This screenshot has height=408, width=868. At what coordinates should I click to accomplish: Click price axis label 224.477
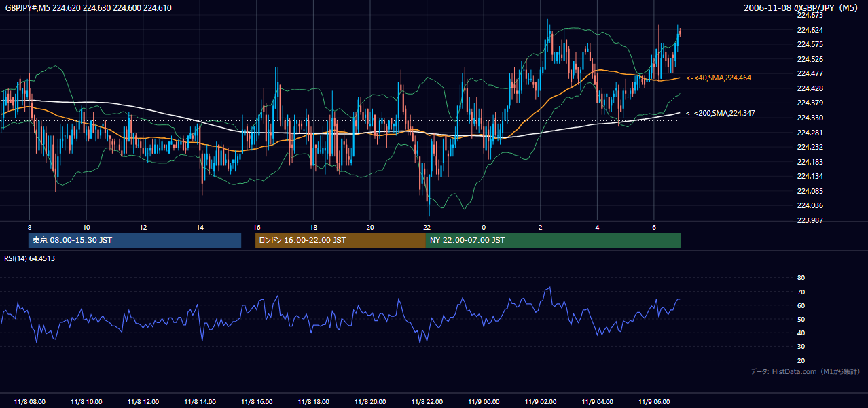[810, 73]
